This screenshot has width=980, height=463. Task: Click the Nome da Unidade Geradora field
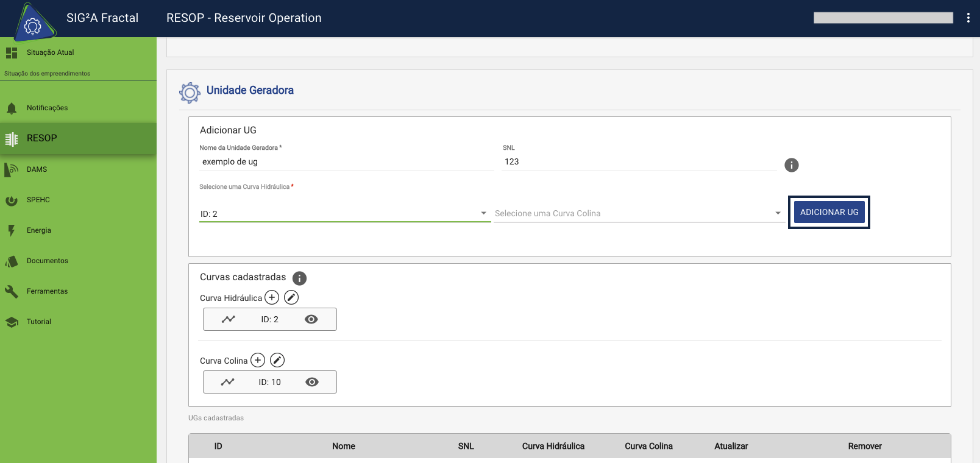click(346, 162)
